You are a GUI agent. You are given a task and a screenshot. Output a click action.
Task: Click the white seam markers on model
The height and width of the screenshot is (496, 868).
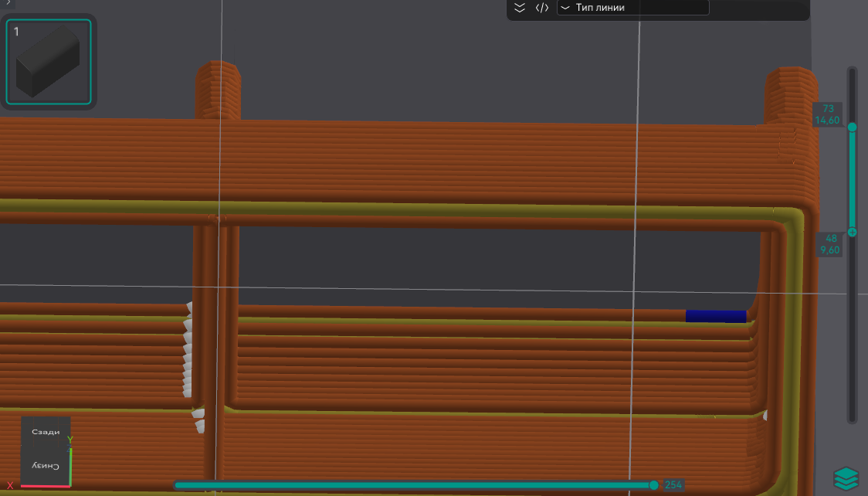coord(188,348)
